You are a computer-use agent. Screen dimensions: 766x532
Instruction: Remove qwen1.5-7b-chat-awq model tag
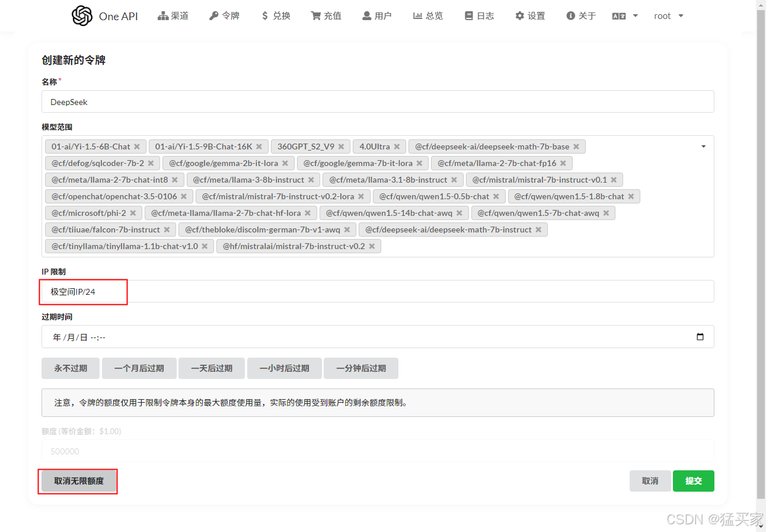click(606, 213)
